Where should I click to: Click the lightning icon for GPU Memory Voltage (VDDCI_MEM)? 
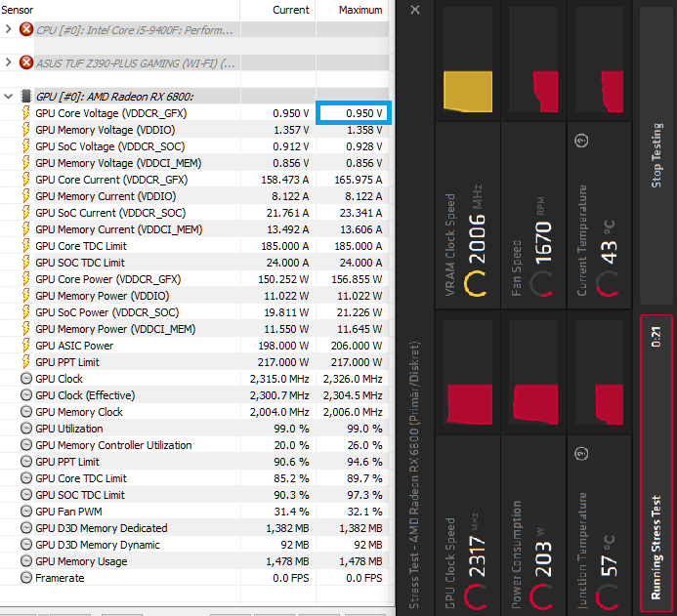[26, 163]
